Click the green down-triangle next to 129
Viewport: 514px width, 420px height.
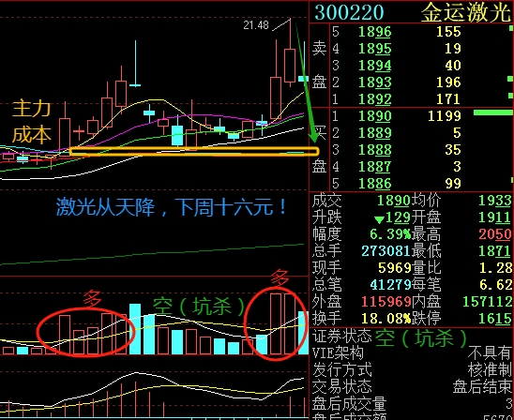[x=379, y=219]
